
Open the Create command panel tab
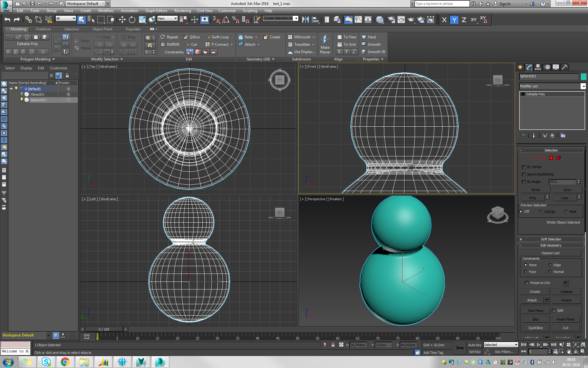click(520, 67)
